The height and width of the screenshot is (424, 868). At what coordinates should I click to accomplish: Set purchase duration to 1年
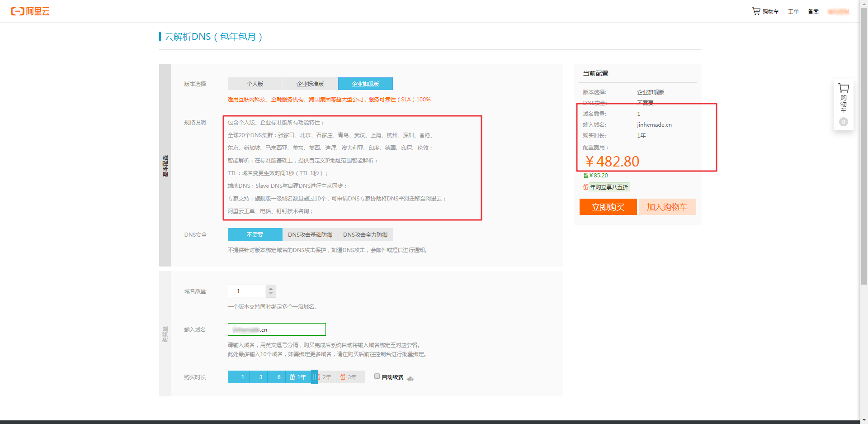tap(298, 377)
